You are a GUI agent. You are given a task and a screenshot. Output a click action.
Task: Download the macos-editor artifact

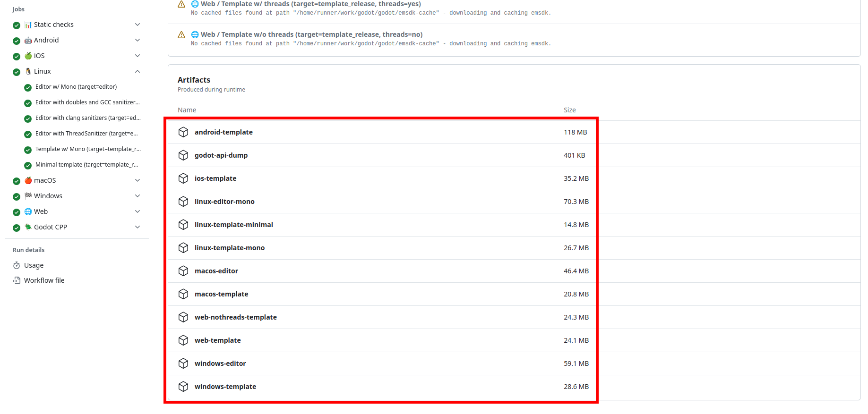tap(216, 271)
